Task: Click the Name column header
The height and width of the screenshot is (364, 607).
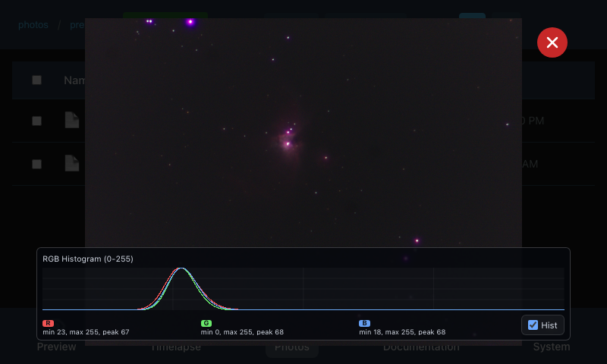Action: (74, 80)
